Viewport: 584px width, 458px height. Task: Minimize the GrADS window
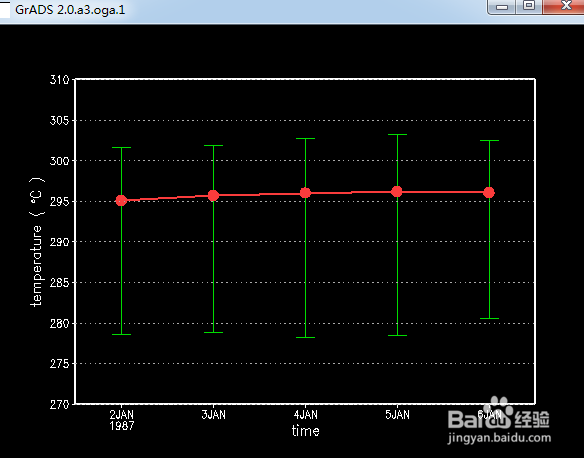tap(502, 6)
